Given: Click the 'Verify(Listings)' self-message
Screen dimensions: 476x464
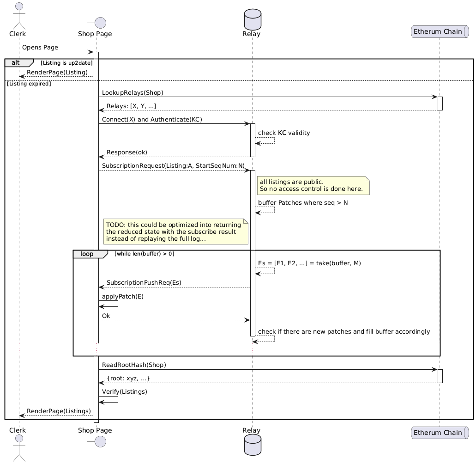Looking at the screenshot, I should [125, 392].
